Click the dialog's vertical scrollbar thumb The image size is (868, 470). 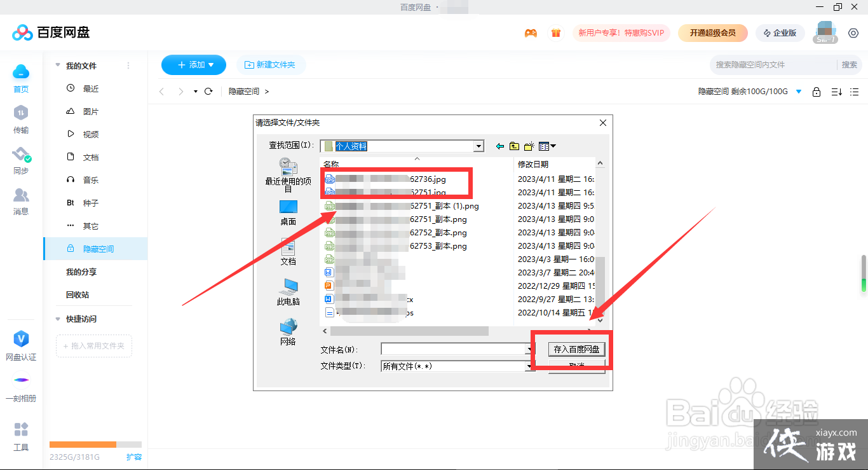(600, 284)
